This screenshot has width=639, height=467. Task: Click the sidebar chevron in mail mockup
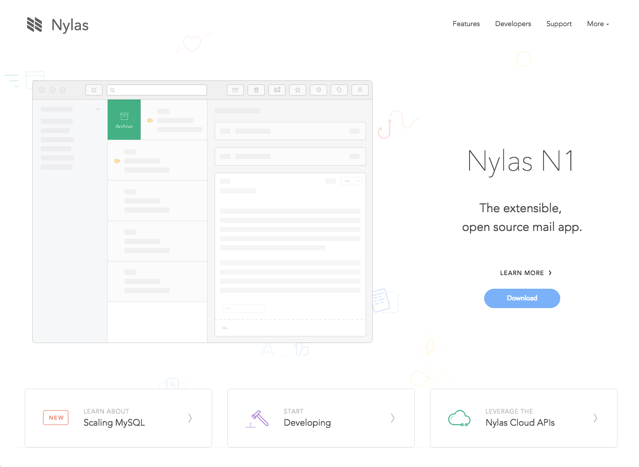pyautogui.click(x=98, y=109)
